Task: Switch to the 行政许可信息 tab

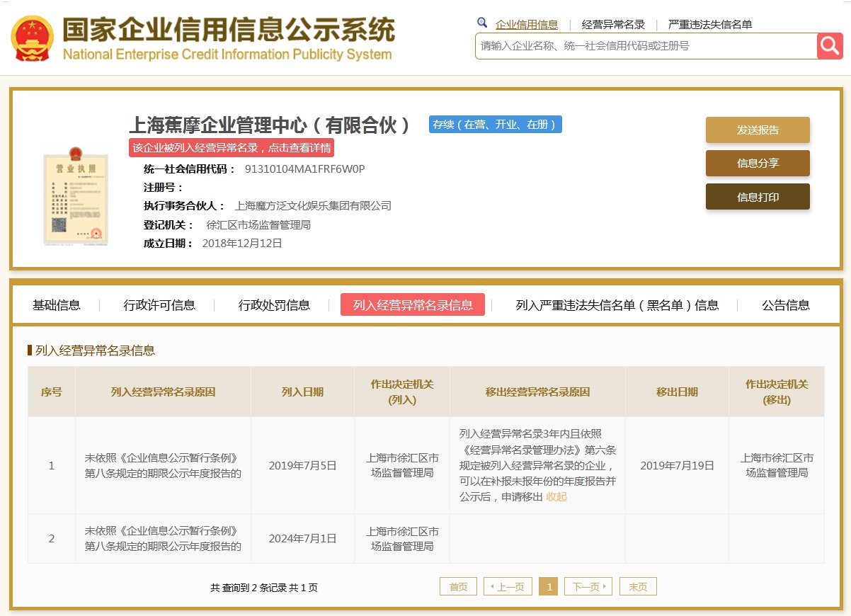Action: (159, 305)
